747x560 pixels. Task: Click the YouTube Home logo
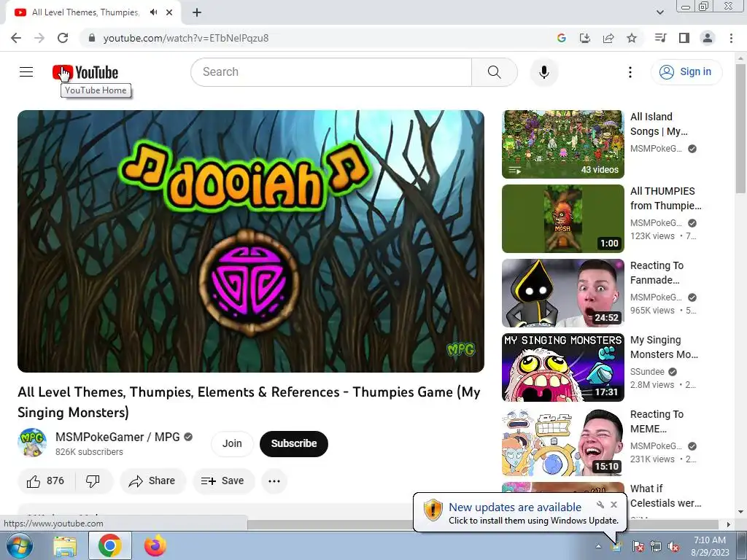point(85,72)
